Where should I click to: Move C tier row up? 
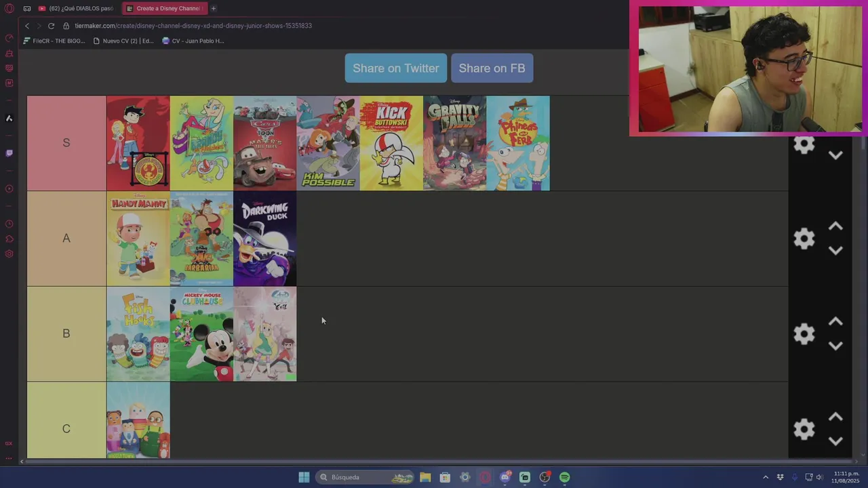point(835,417)
